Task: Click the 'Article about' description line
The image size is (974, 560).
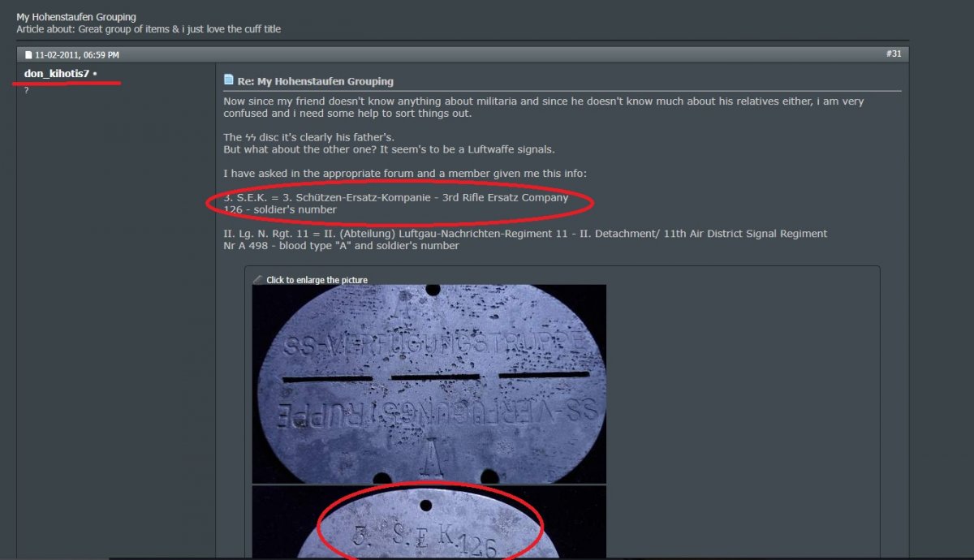Action: pyautogui.click(x=149, y=29)
